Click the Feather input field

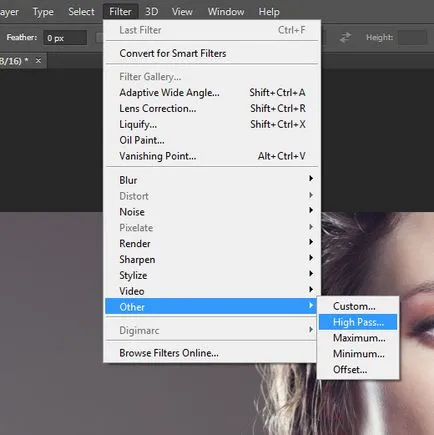(x=65, y=38)
